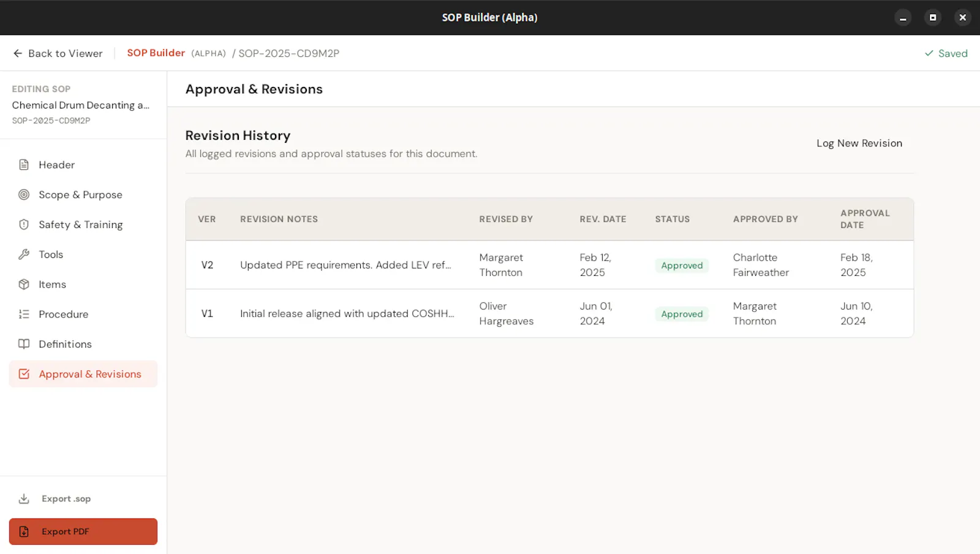The width and height of the screenshot is (980, 554).
Task: Click the Feb 18, 2025 approval date
Action: pyautogui.click(x=856, y=265)
